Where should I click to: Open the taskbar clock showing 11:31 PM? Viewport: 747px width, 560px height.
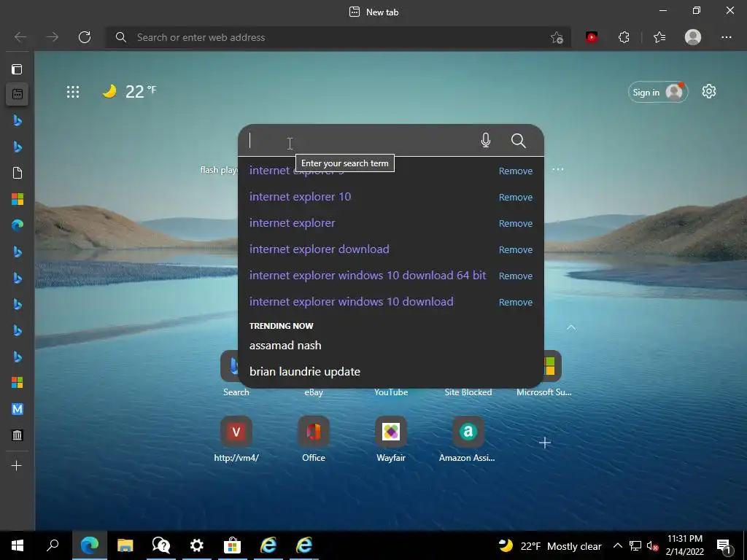click(x=684, y=545)
